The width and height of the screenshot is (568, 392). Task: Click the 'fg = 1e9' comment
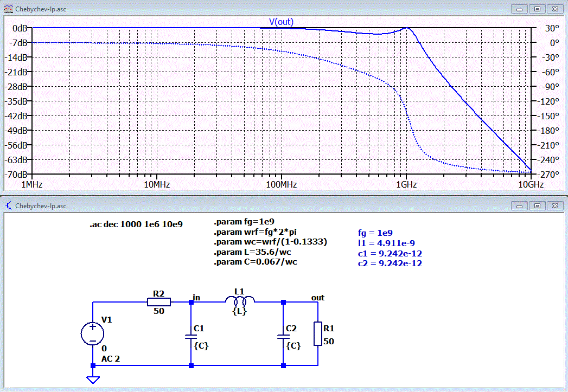point(375,233)
